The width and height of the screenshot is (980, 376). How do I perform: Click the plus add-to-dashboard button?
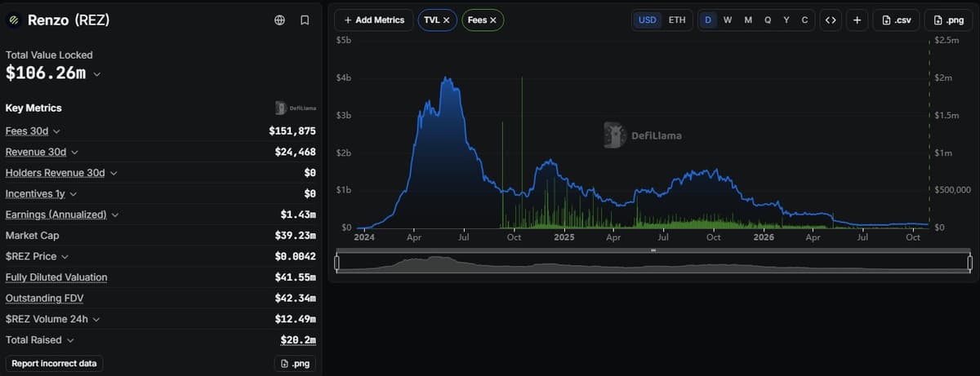tap(857, 20)
